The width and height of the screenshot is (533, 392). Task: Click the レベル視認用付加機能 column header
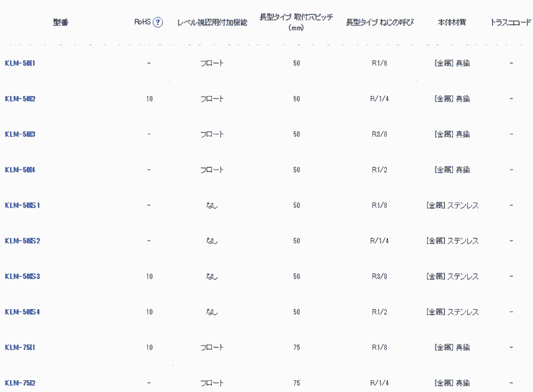pos(212,22)
